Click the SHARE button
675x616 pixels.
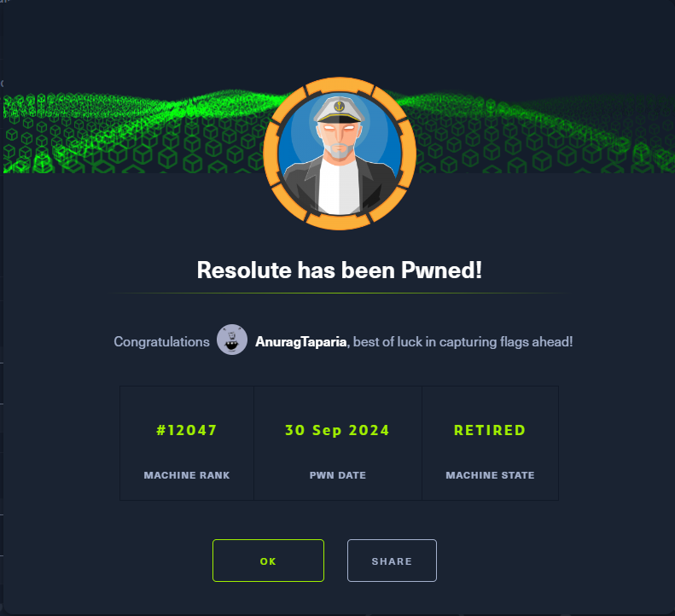click(392, 561)
